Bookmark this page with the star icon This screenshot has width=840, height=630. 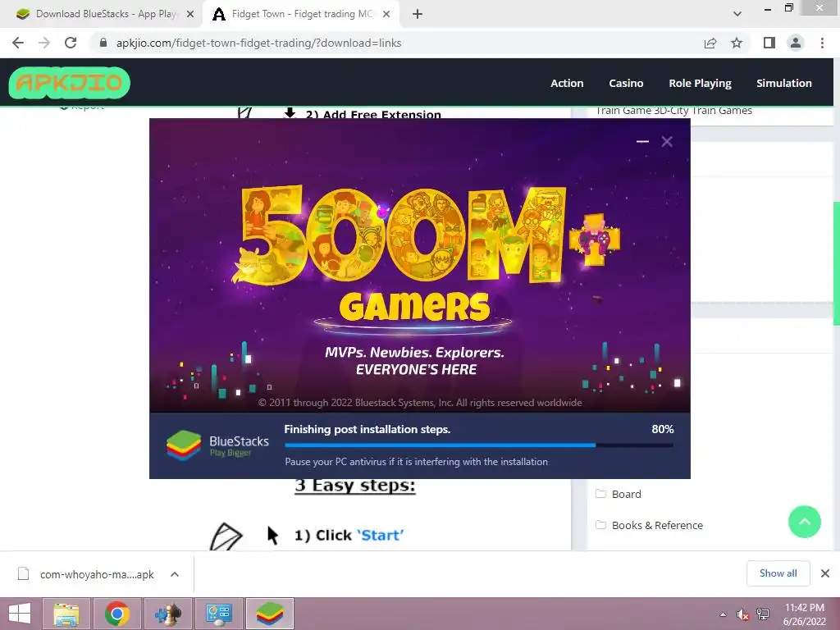click(737, 43)
